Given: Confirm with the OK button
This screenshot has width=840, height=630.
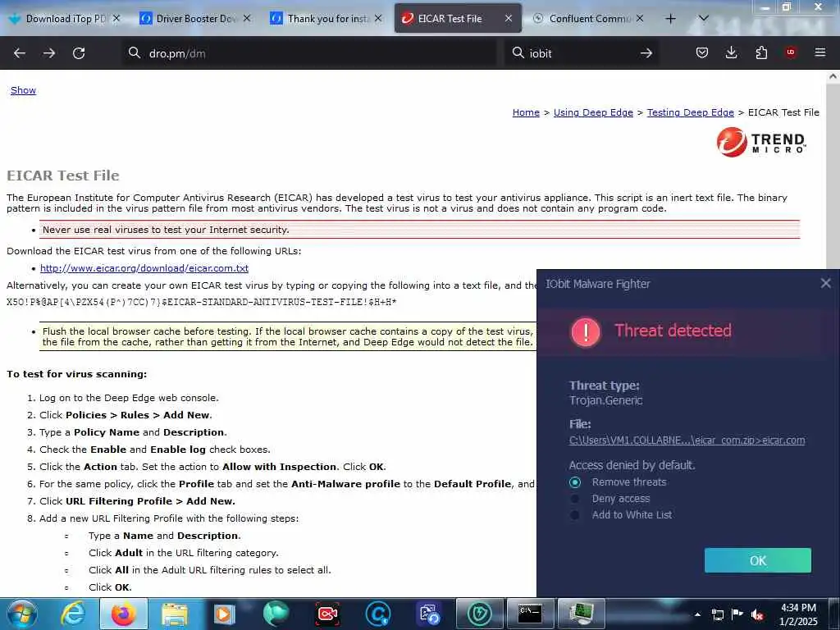Looking at the screenshot, I should [757, 560].
